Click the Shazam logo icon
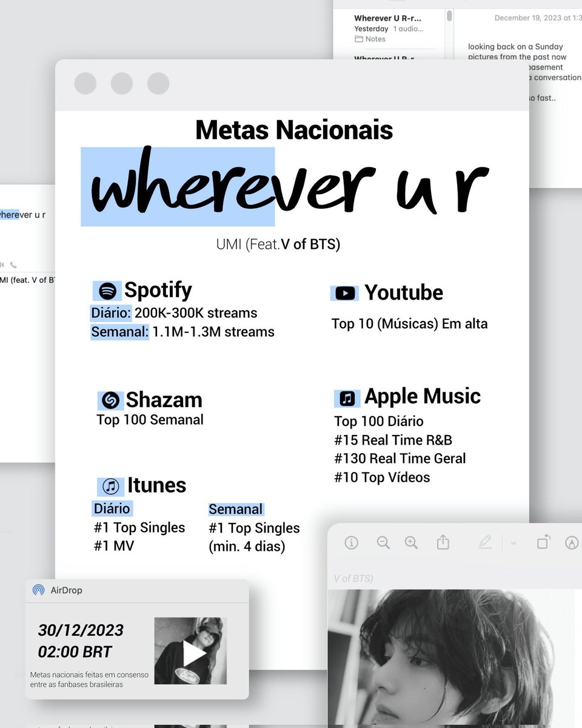Viewport: 582px width, 728px height. (110, 400)
